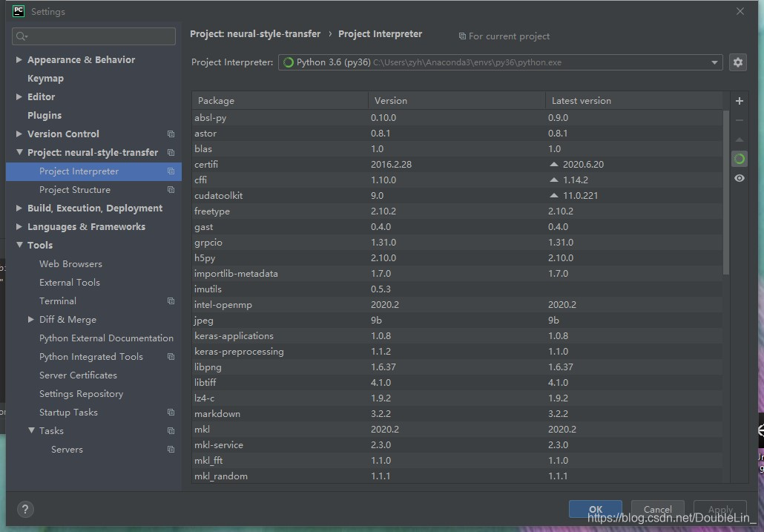This screenshot has height=532, width=764.
Task: Click the search magnifier icon in settings search
Action: (22, 36)
